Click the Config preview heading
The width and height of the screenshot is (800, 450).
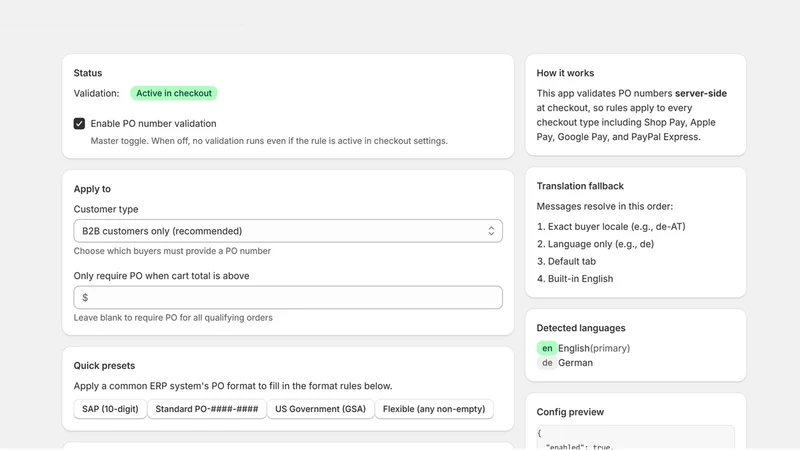(570, 412)
